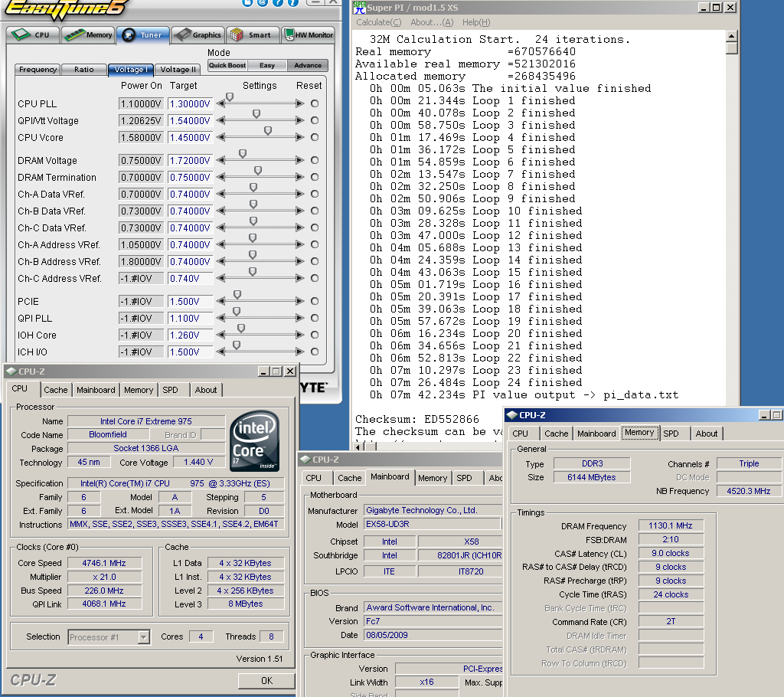Decrease QPI/Vtt Voltage with left arrow

[x=220, y=120]
